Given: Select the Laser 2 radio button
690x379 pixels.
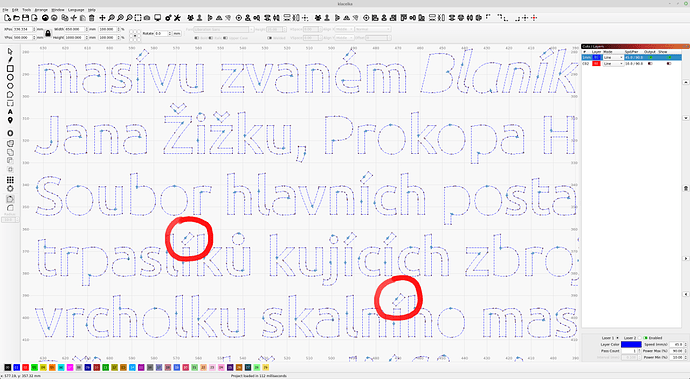Looking at the screenshot, I should [x=640, y=338].
